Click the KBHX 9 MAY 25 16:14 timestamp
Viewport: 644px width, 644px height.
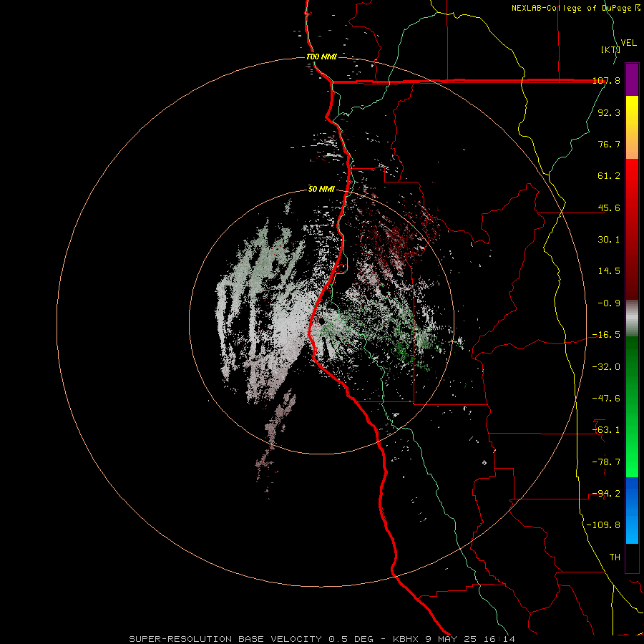(454, 639)
